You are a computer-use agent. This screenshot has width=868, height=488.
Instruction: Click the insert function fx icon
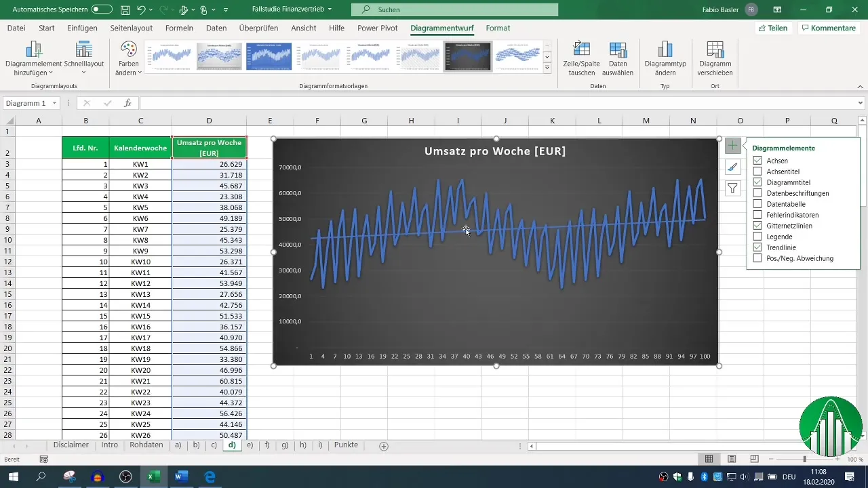point(127,103)
